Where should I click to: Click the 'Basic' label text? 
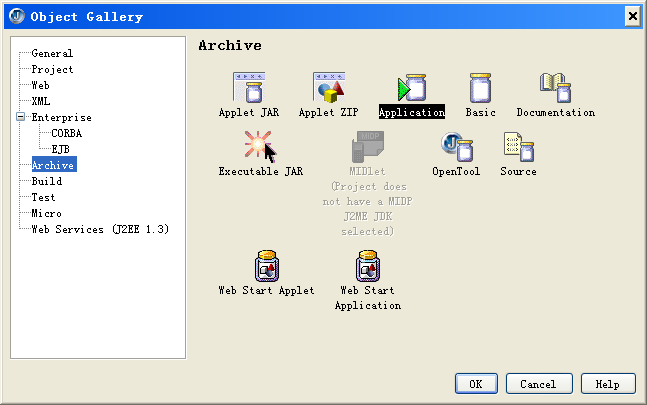point(480,113)
